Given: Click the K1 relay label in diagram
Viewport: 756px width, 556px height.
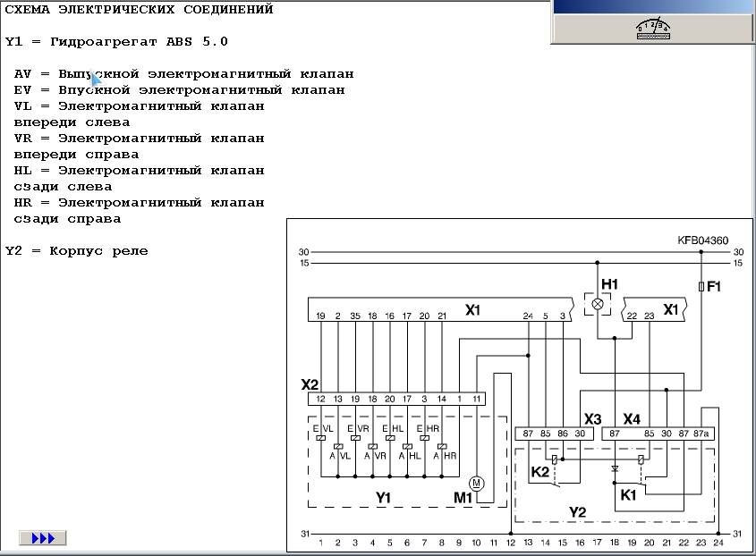Looking at the screenshot, I should 628,493.
